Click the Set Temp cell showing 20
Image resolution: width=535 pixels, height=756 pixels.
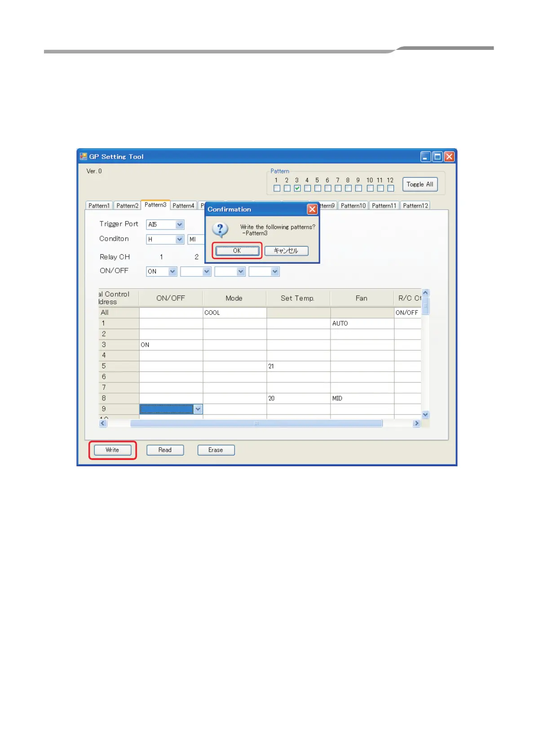(x=298, y=398)
